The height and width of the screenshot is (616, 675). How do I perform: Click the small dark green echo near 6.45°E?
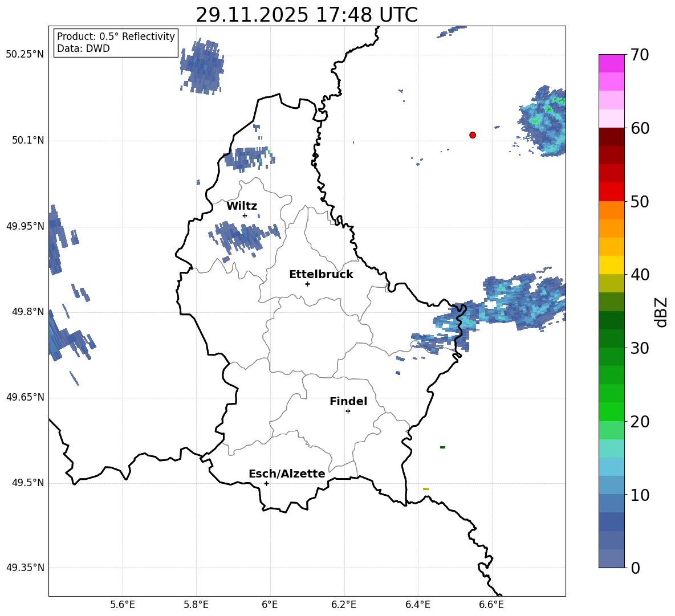point(442,447)
